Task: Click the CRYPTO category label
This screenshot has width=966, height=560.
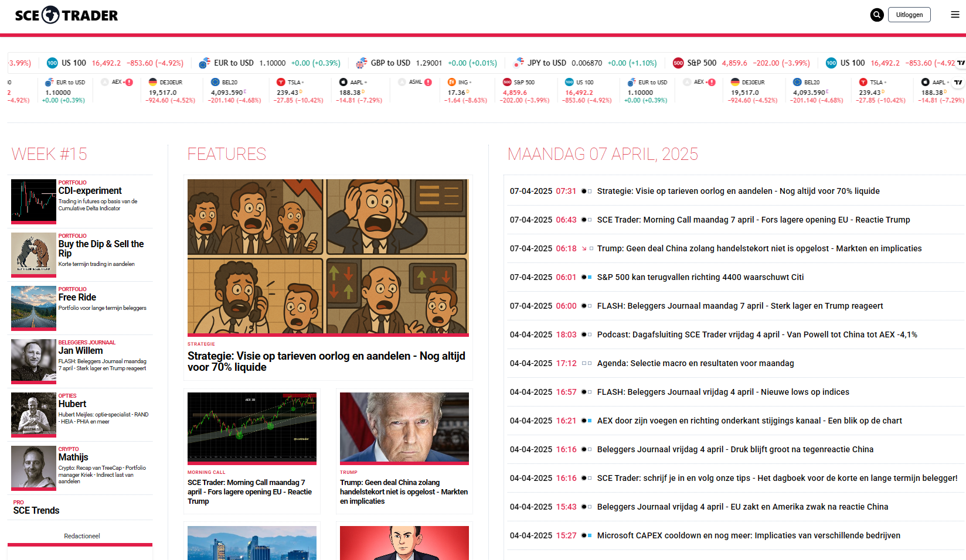Action: [x=69, y=449]
